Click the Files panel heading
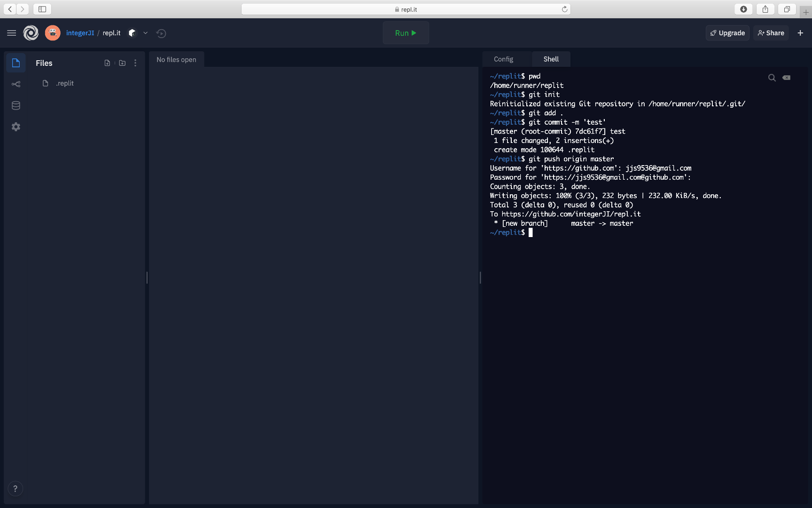The width and height of the screenshot is (812, 508). [44, 63]
